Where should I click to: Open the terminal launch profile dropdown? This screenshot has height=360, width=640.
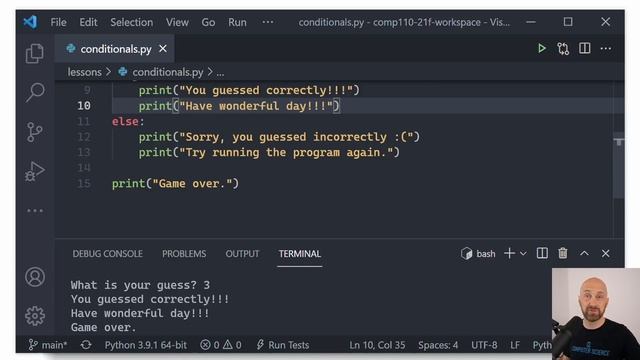coord(523,254)
